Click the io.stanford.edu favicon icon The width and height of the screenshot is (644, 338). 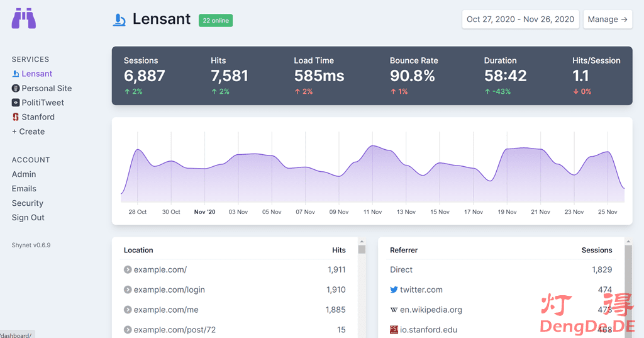tap(394, 330)
